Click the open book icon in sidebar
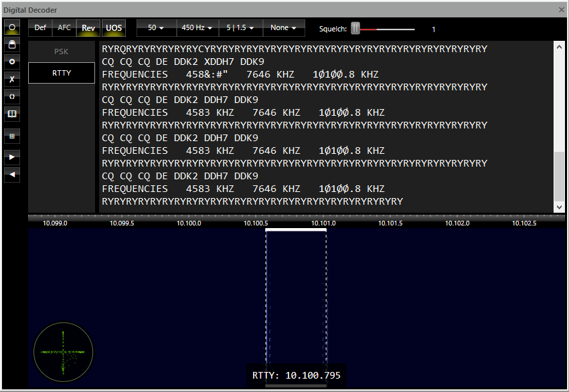This screenshot has height=392, width=569. [12, 114]
